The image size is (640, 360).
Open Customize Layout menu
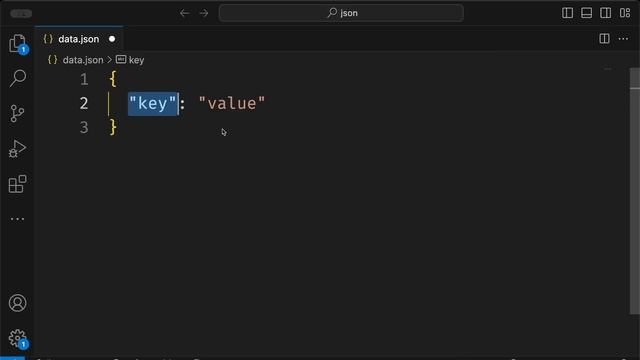coord(625,13)
